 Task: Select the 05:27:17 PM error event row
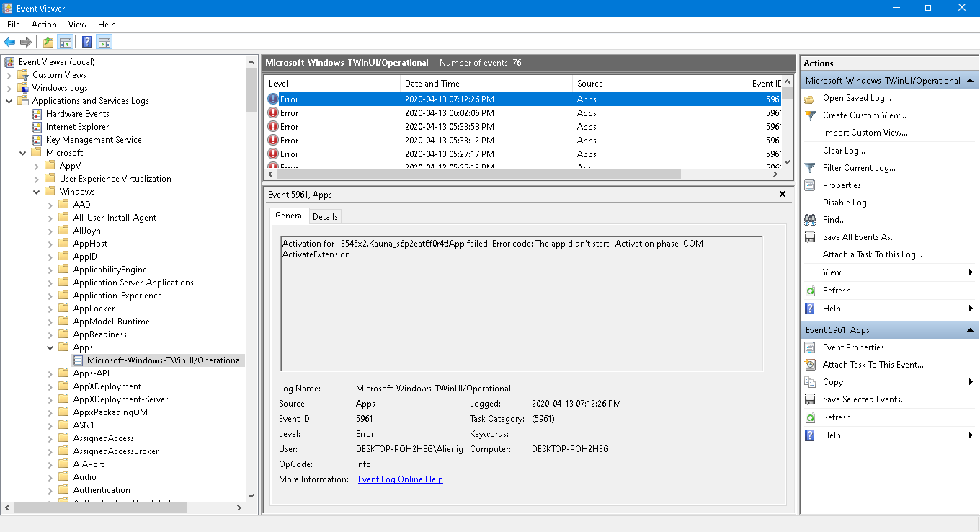pyautogui.click(x=523, y=154)
